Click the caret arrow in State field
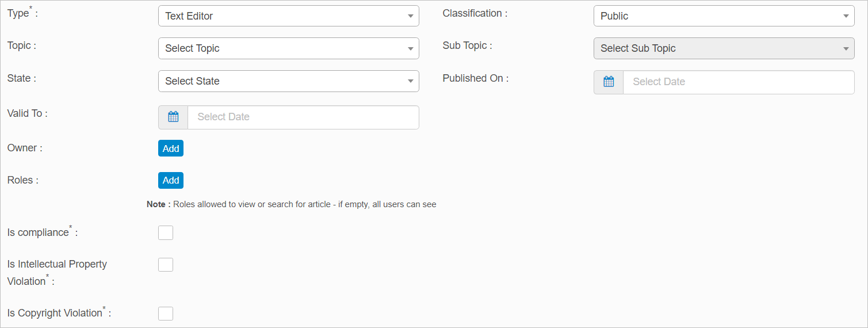 pos(410,81)
